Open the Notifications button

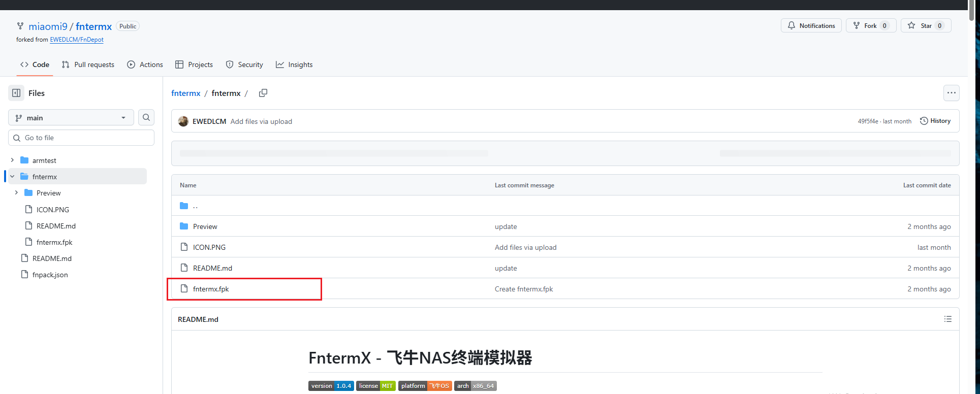tap(811, 25)
